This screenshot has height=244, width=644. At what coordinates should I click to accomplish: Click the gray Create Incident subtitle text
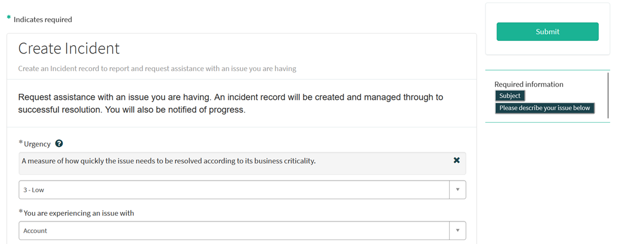[x=157, y=69]
